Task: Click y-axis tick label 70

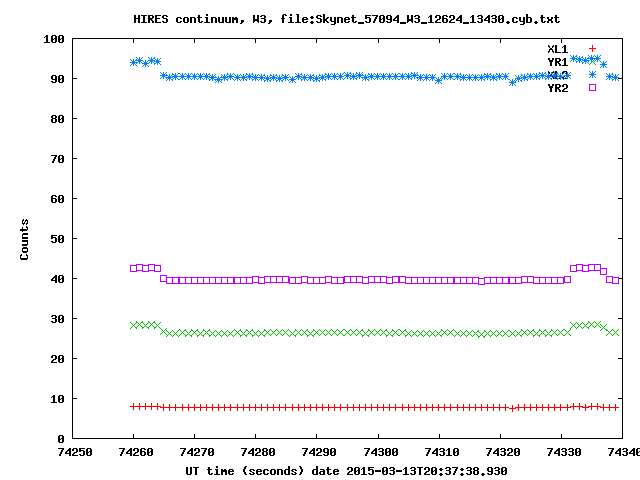Action: (58, 159)
